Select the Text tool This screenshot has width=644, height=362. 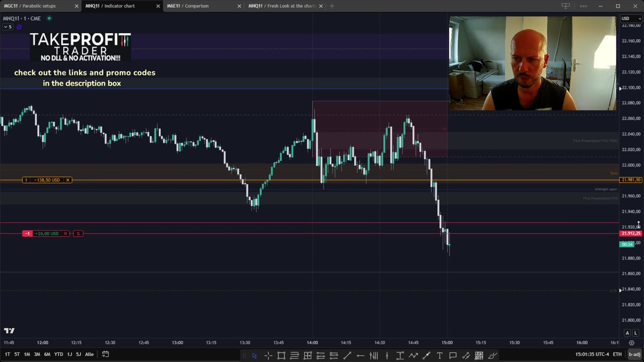[440, 355]
